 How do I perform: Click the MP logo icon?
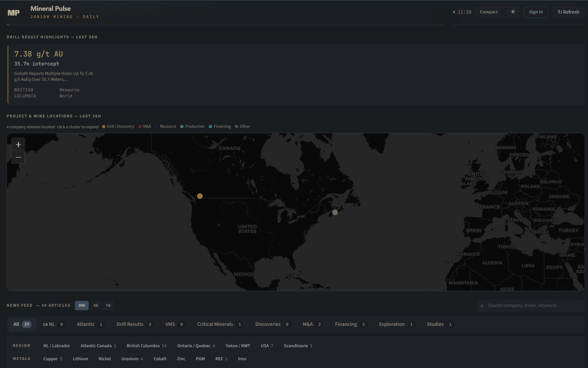click(14, 13)
